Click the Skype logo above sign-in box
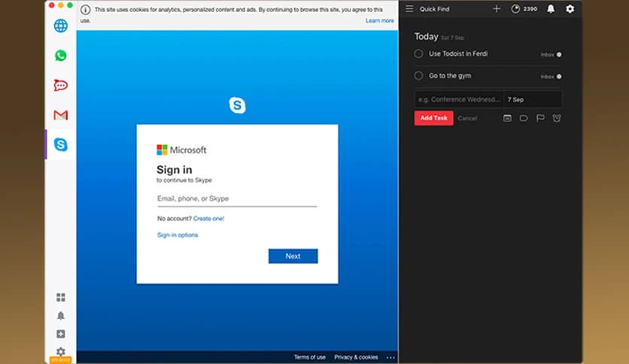The height and width of the screenshot is (364, 629). pos(237,105)
